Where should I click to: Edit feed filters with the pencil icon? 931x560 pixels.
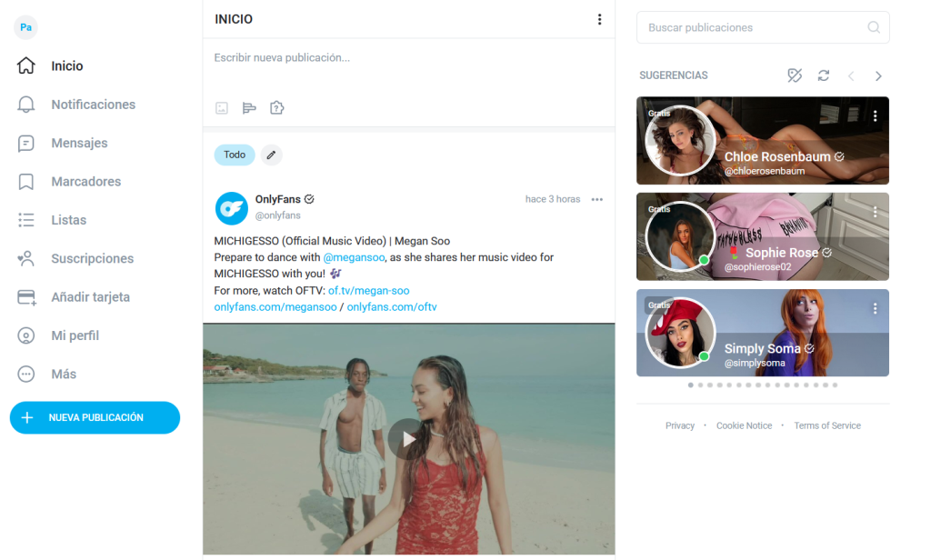coord(271,155)
